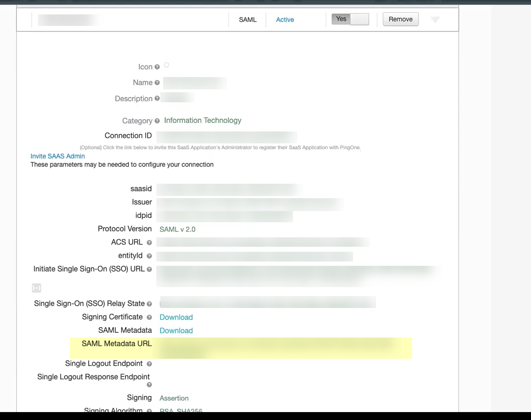
Task: Click the help icon beside Name
Action: point(157,82)
